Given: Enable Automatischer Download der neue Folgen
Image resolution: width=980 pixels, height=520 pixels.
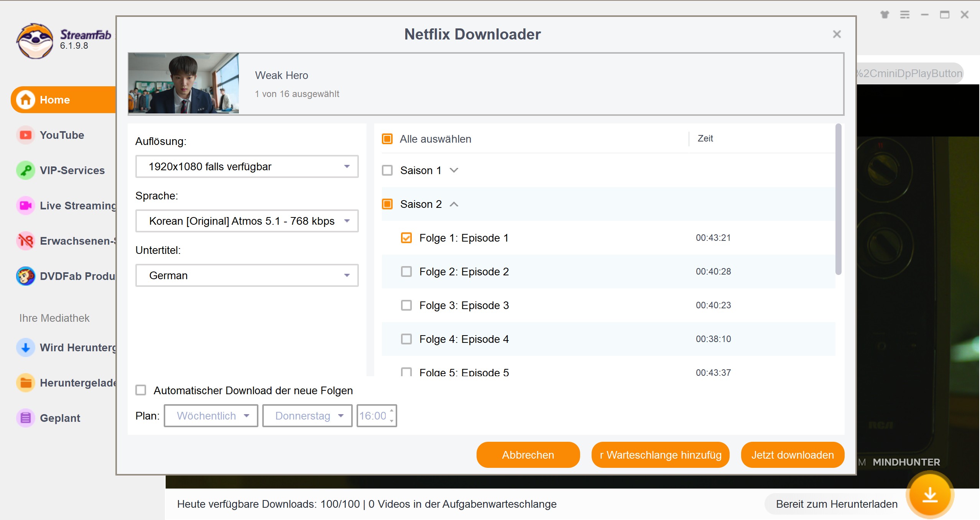Looking at the screenshot, I should 141,390.
